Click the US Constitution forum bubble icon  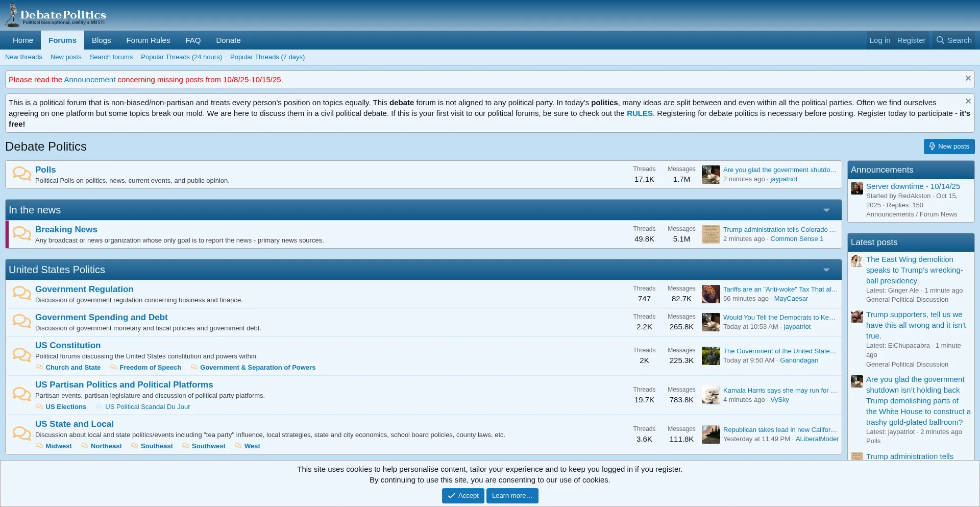(x=21, y=355)
